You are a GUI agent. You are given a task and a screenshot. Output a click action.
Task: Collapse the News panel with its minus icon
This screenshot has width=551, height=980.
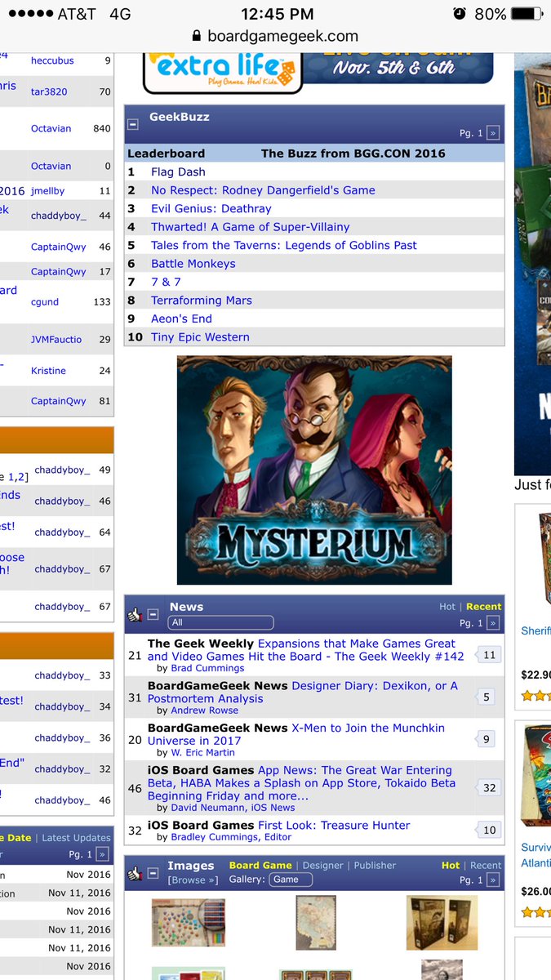click(153, 614)
